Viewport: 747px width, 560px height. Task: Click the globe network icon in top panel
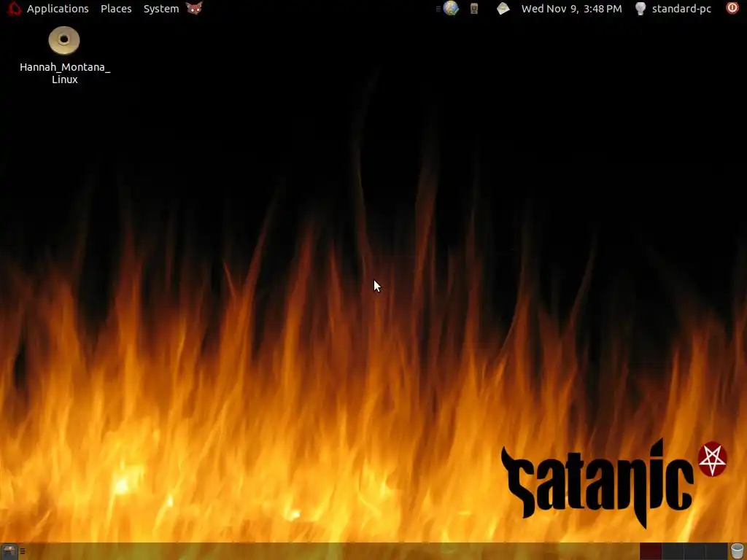pyautogui.click(x=451, y=8)
